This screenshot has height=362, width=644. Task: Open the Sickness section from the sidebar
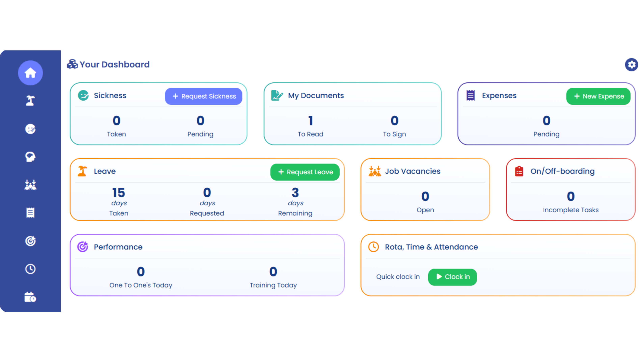tap(30, 129)
